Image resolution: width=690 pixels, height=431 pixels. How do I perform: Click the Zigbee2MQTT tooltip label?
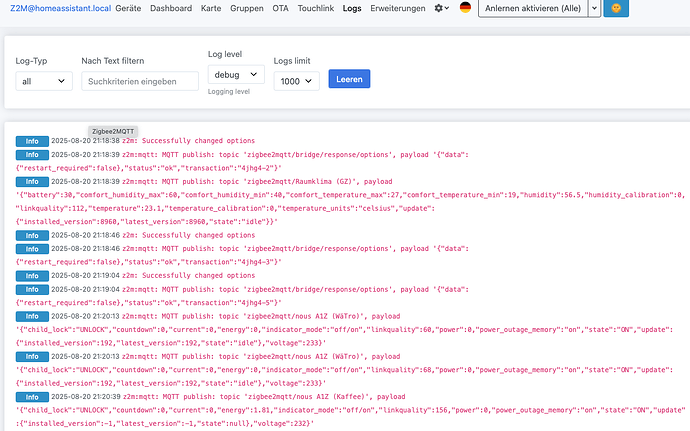click(x=113, y=131)
